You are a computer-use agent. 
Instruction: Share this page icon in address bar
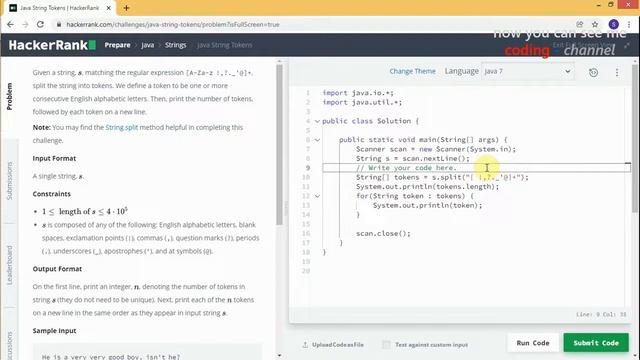point(580,24)
